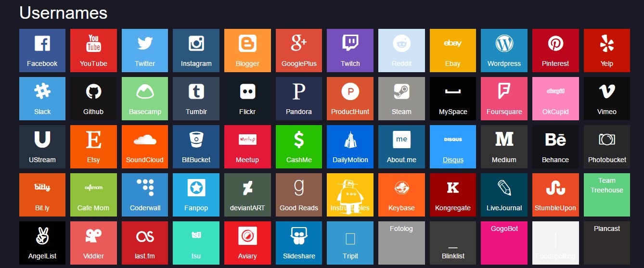
Task: Open the Plancast tile
Action: click(x=607, y=243)
